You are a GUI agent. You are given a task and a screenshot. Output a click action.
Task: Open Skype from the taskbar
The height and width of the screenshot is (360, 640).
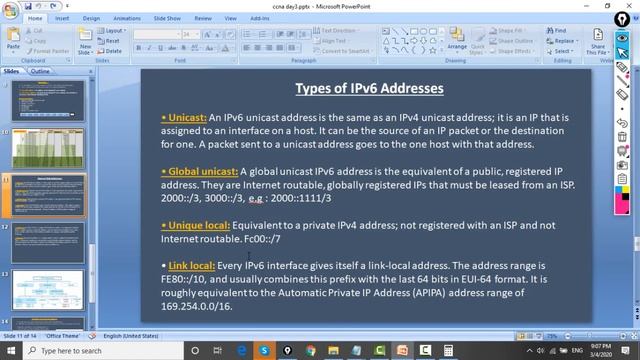tap(264, 351)
